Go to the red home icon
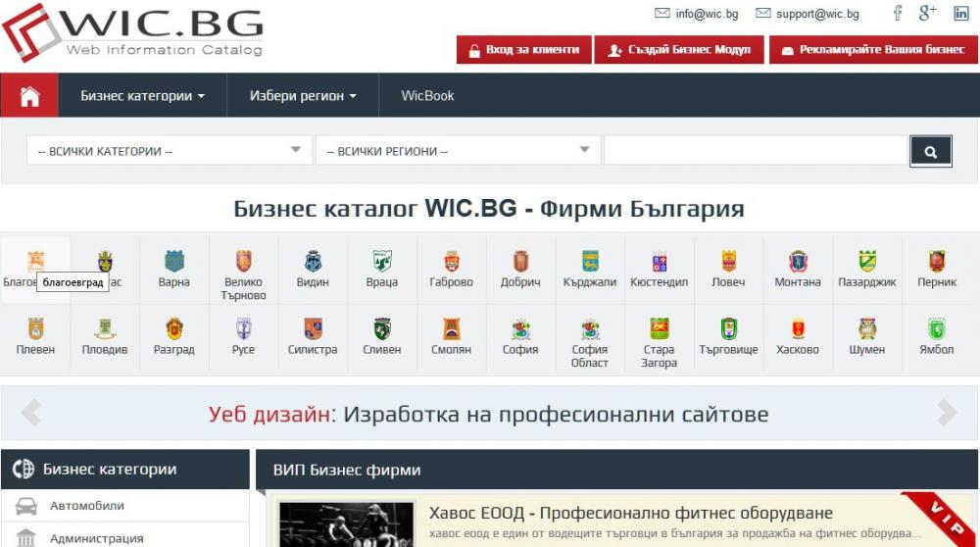 tap(29, 96)
